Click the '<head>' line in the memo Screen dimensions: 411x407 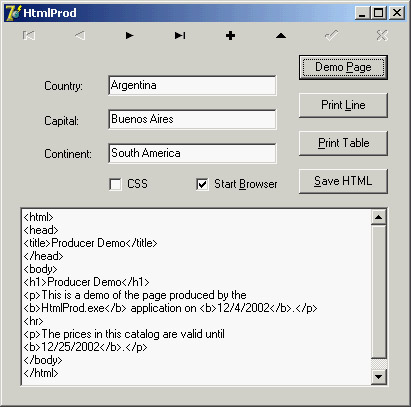pyautogui.click(x=41, y=230)
